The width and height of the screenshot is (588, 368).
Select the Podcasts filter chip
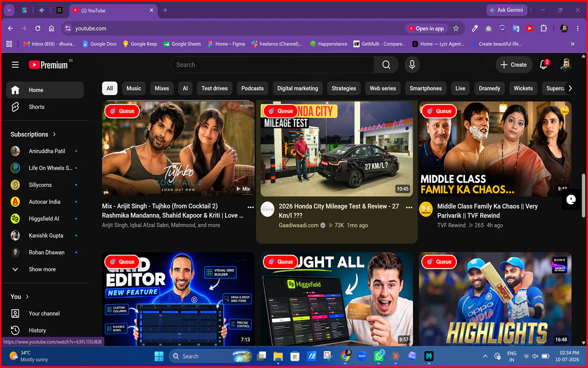(253, 88)
